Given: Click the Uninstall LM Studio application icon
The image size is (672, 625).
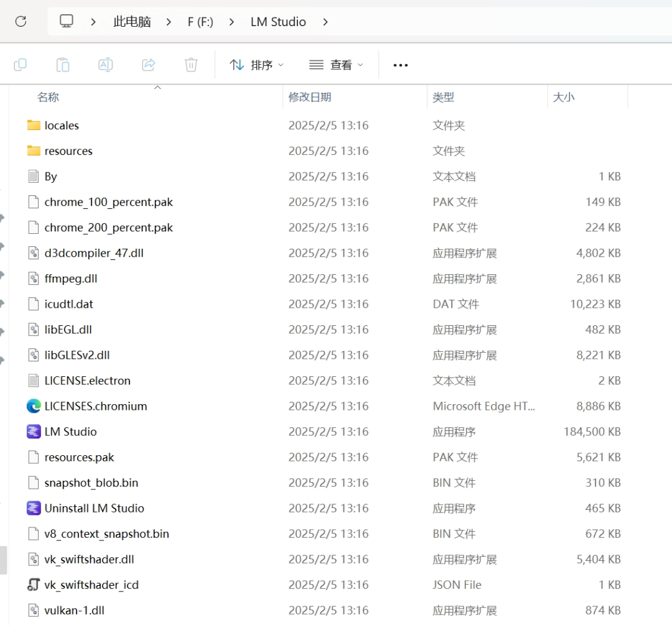Looking at the screenshot, I should click(34, 508).
